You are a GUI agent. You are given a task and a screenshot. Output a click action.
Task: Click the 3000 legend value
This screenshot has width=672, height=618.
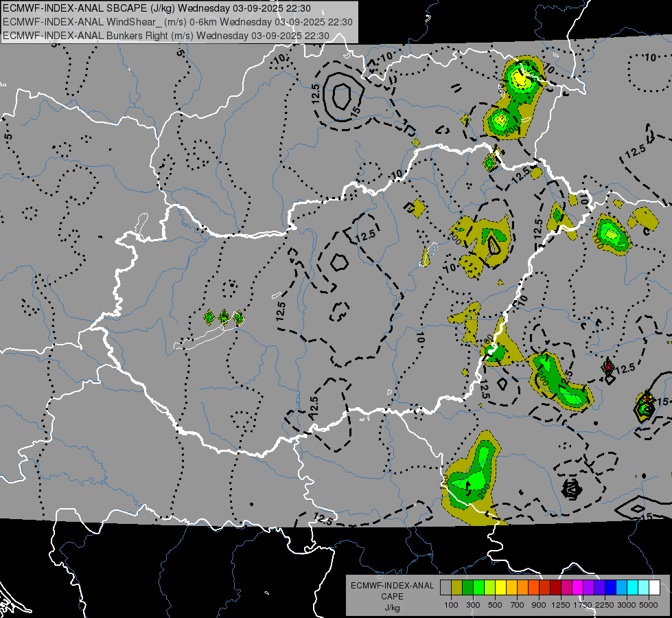[x=627, y=605]
